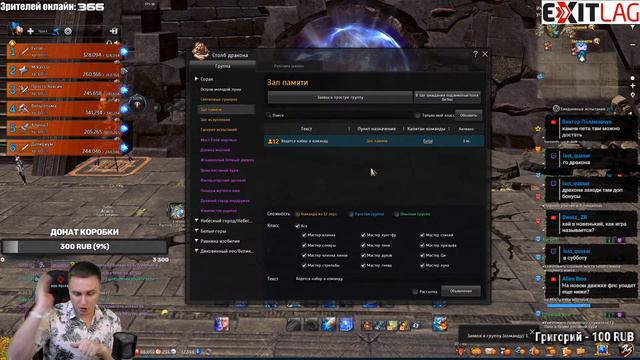Select Остров молодой луны in the dungeon list
This screenshot has height=360, width=640.
click(x=221, y=89)
